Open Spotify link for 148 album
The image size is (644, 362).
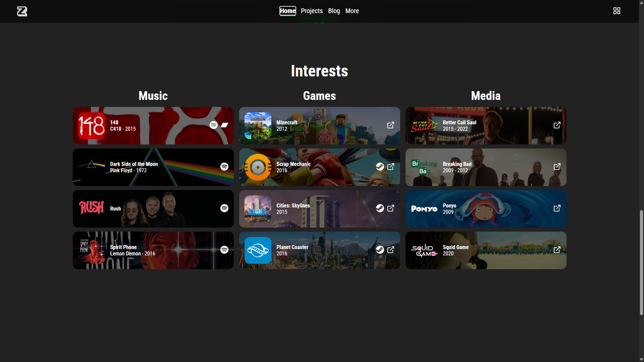coord(214,125)
